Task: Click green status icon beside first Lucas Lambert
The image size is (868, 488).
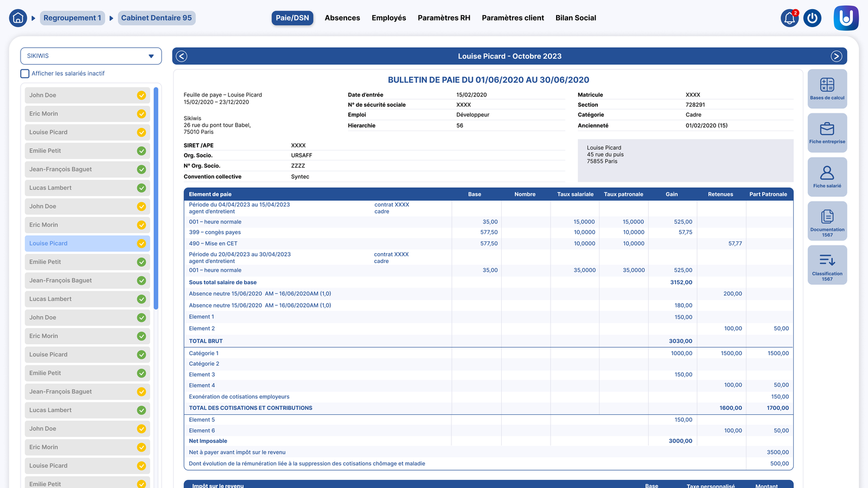Action: tap(142, 188)
